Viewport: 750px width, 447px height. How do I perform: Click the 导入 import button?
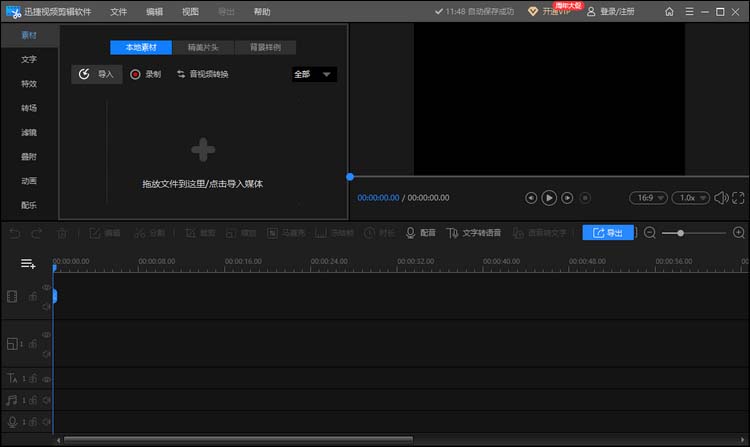point(97,74)
